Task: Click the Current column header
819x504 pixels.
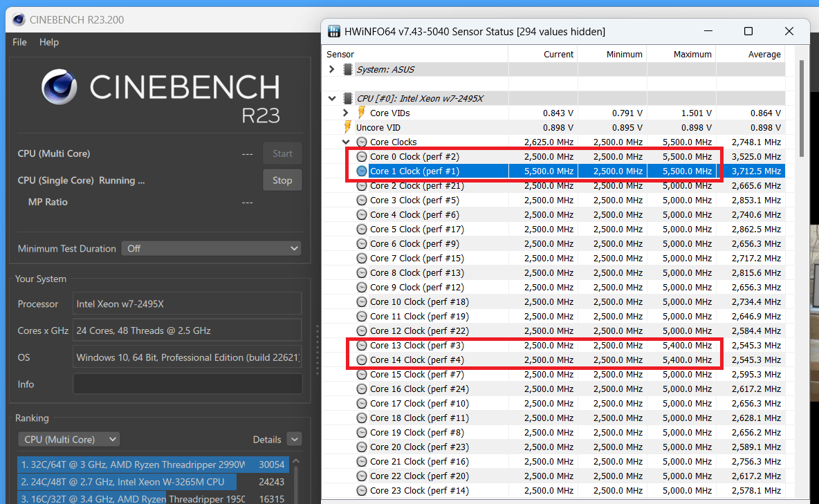Action: (x=543, y=55)
